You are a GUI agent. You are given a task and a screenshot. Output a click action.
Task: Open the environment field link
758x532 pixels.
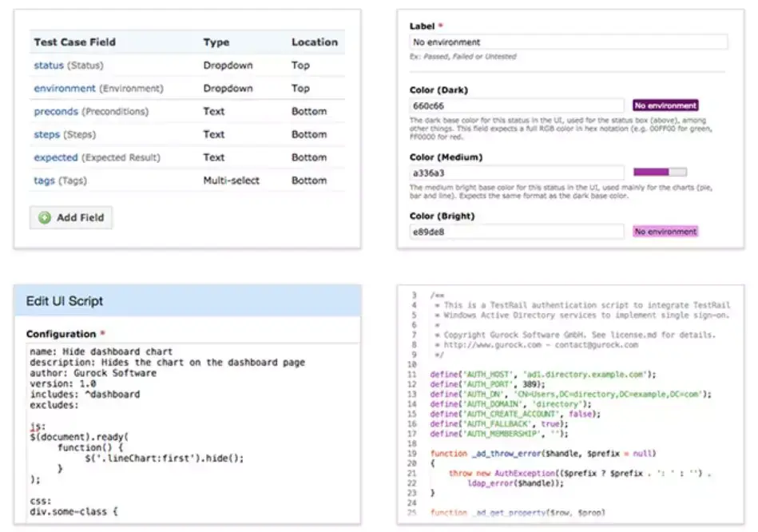pyautogui.click(x=65, y=89)
